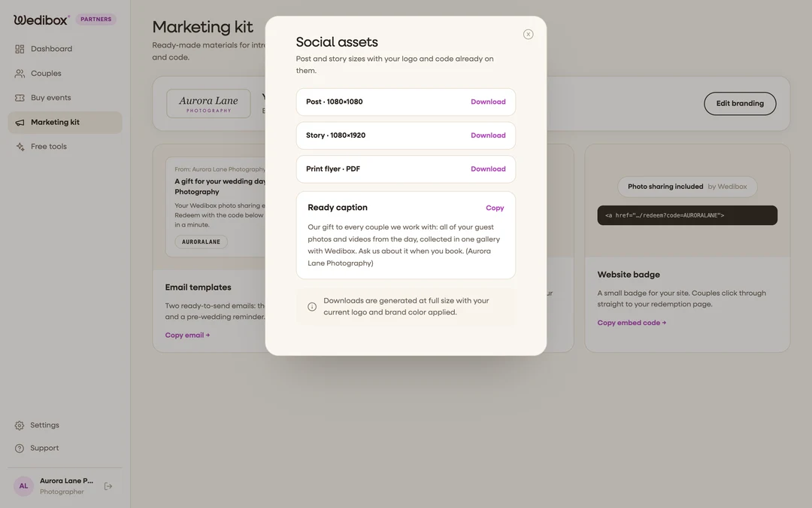
Task: Click the log out icon
Action: 108,485
